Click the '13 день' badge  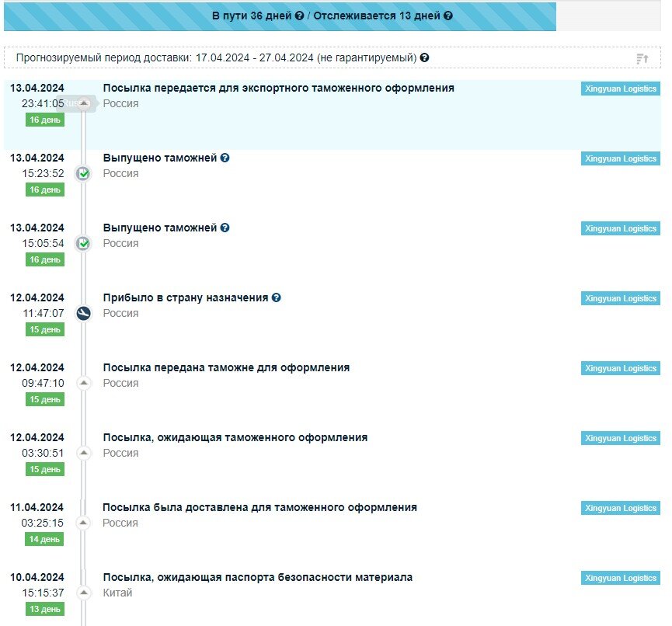pos(45,609)
